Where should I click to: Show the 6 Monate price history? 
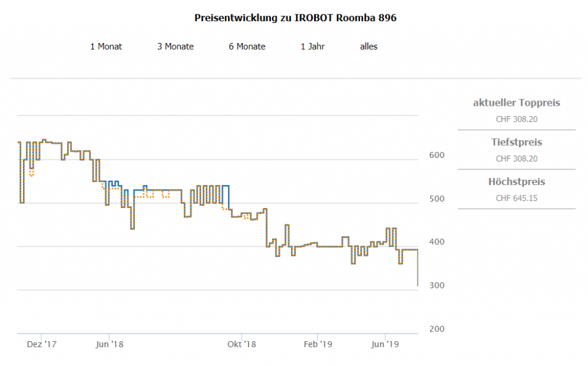tap(247, 47)
